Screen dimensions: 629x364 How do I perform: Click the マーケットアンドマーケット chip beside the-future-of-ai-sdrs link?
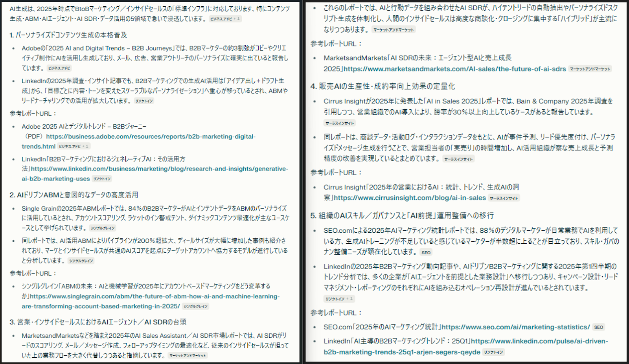(590, 69)
